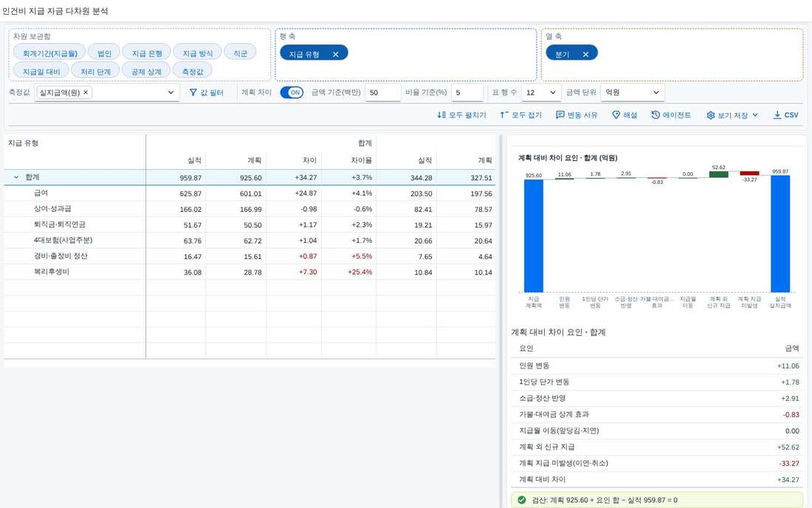Select the 지급 은행 dimension chip
The height and width of the screenshot is (508, 812).
147,53
